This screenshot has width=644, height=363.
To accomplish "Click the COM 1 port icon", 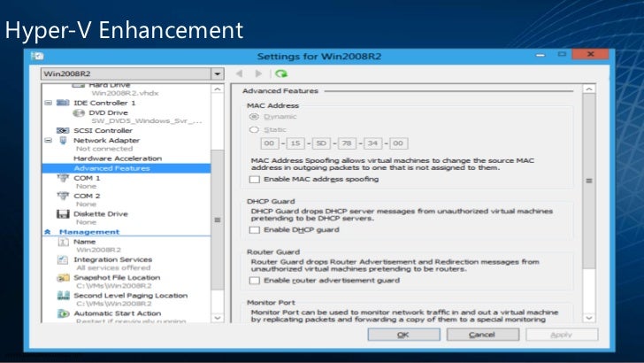I will tap(63, 178).
